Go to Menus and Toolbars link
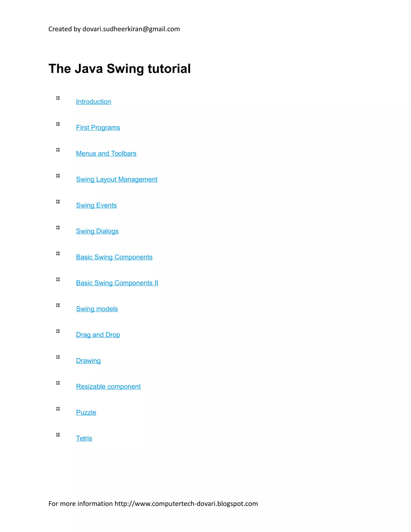Viewport: 411px width, 532px height. click(106, 153)
